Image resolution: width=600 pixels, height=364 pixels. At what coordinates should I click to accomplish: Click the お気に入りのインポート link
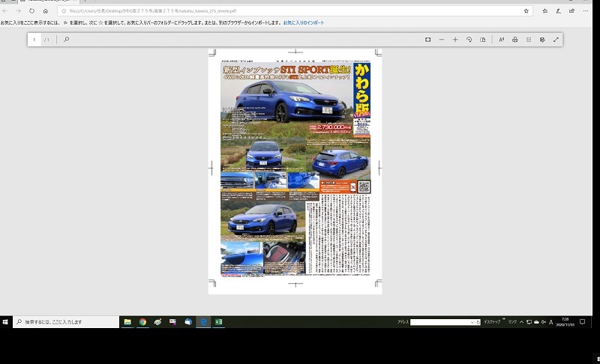304,23
